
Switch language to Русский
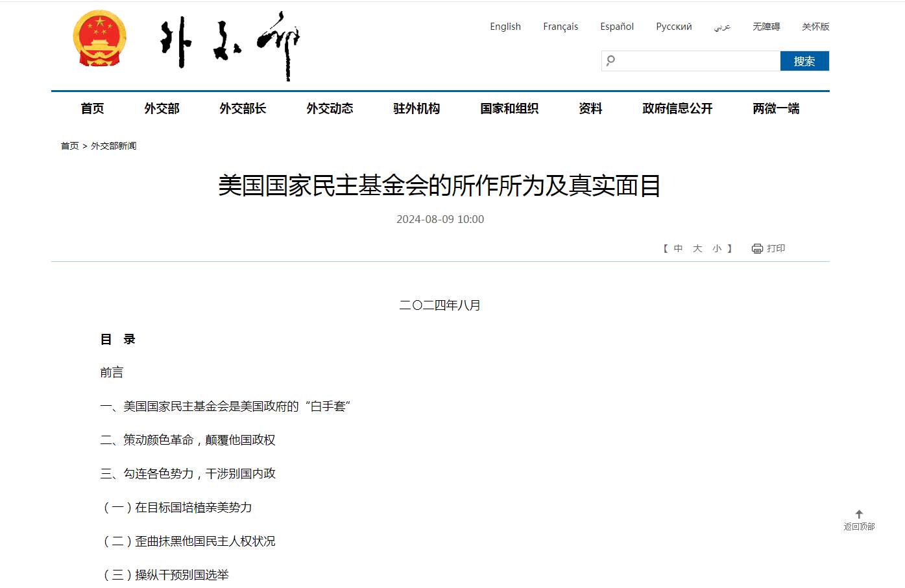[x=673, y=27]
